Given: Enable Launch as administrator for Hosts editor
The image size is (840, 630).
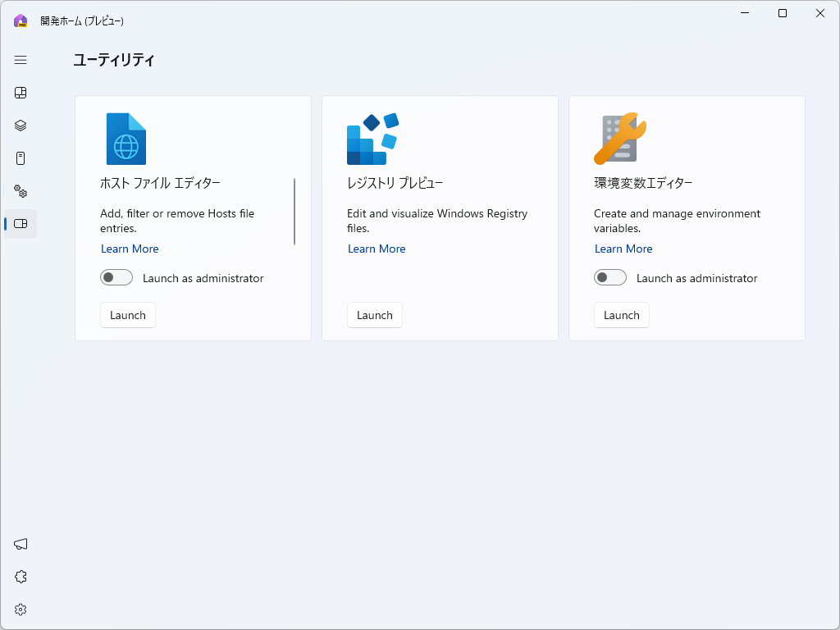Looking at the screenshot, I should point(116,278).
